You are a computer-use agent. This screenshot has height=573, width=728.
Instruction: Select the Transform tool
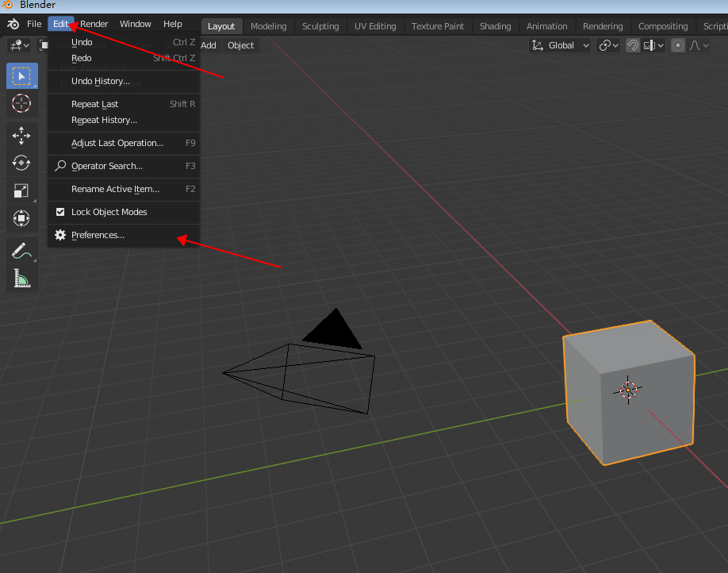pos(21,218)
